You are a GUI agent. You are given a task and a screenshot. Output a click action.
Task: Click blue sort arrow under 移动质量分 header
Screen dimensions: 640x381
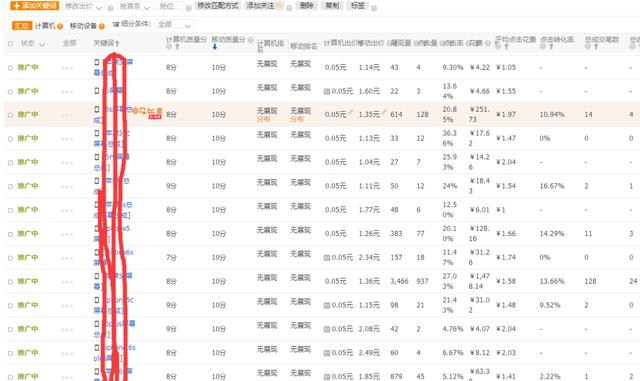click(x=215, y=47)
